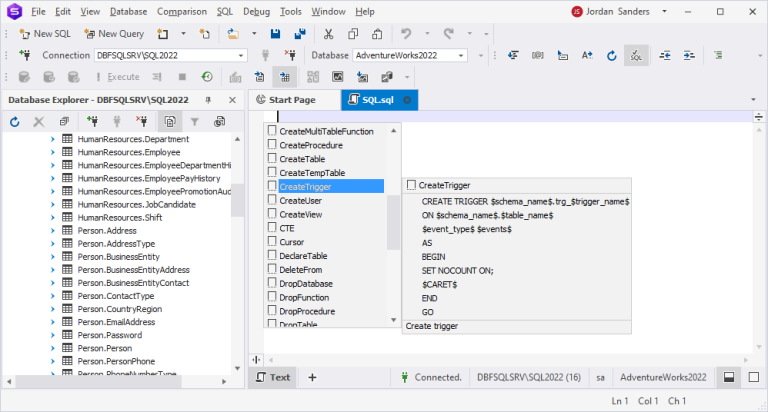Refresh the Database Explorer tree
This screenshot has width=768, height=412.
point(15,122)
